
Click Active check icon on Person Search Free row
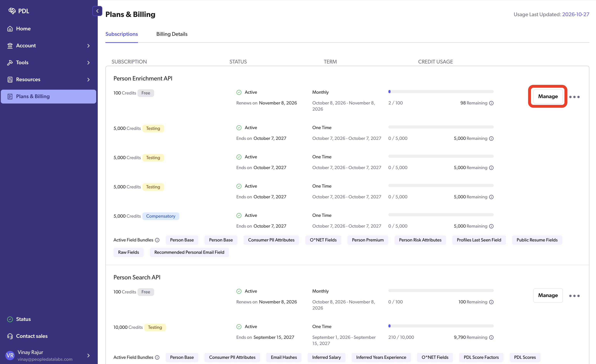(x=239, y=291)
